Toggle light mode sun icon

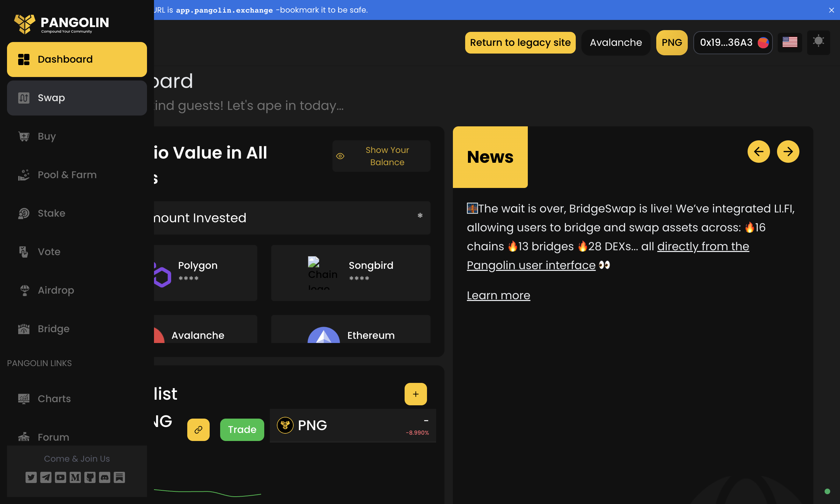[x=819, y=42]
